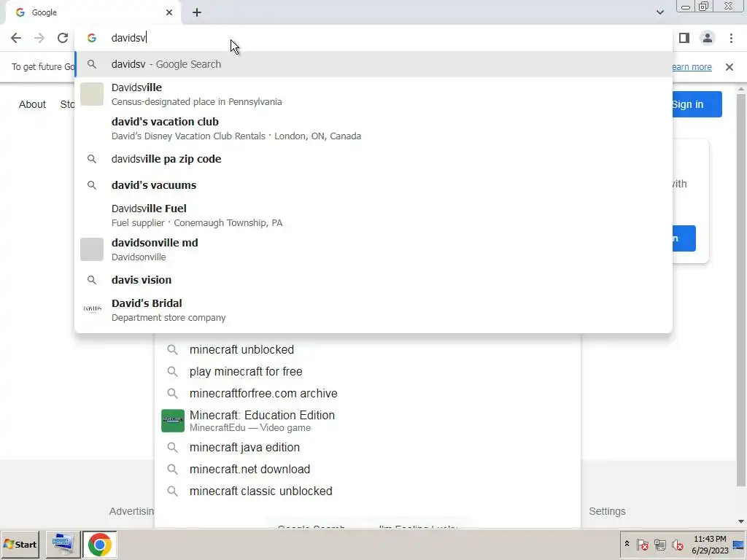The width and height of the screenshot is (747, 560).
Task: Choose the Davidsville Pennsylvania suggestion
Action: coord(373,94)
